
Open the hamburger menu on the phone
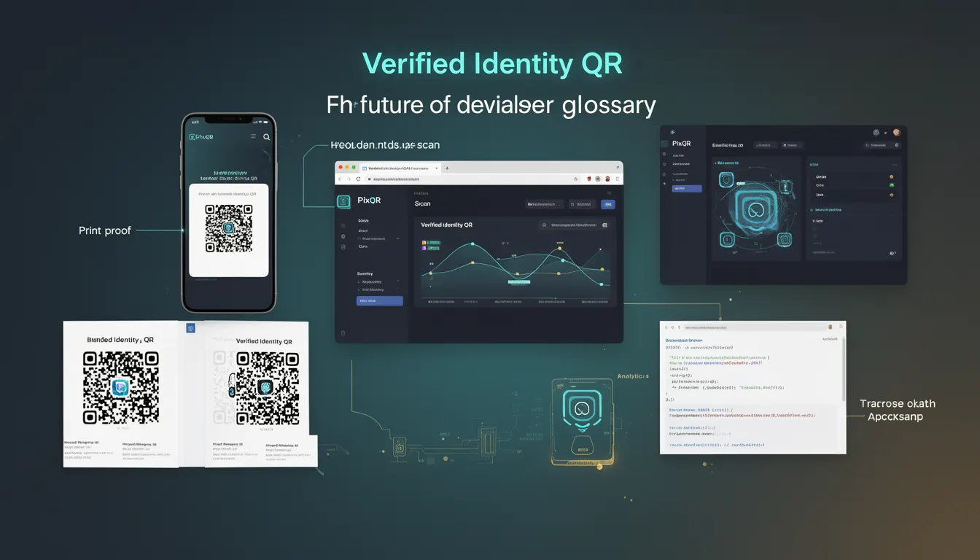click(253, 136)
